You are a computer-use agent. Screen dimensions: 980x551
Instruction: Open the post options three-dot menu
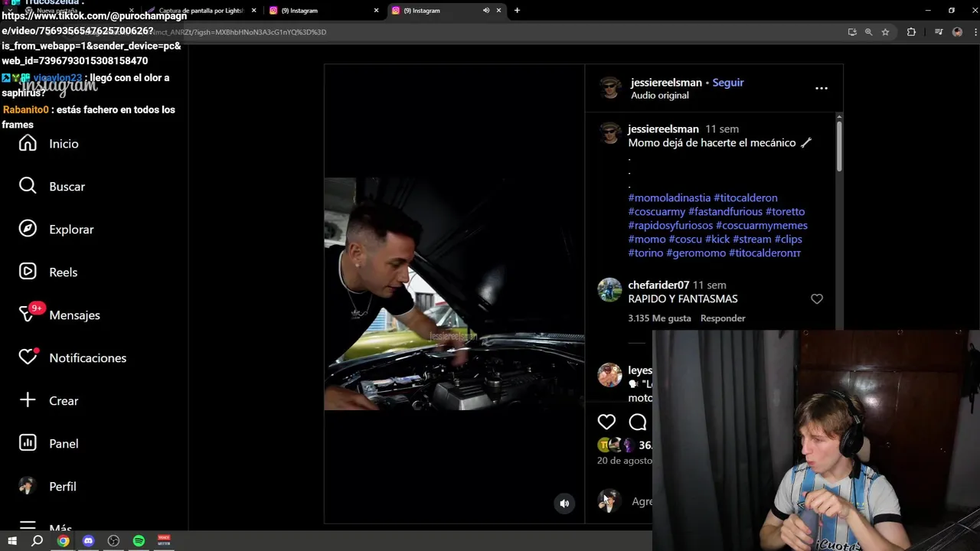[x=822, y=88]
